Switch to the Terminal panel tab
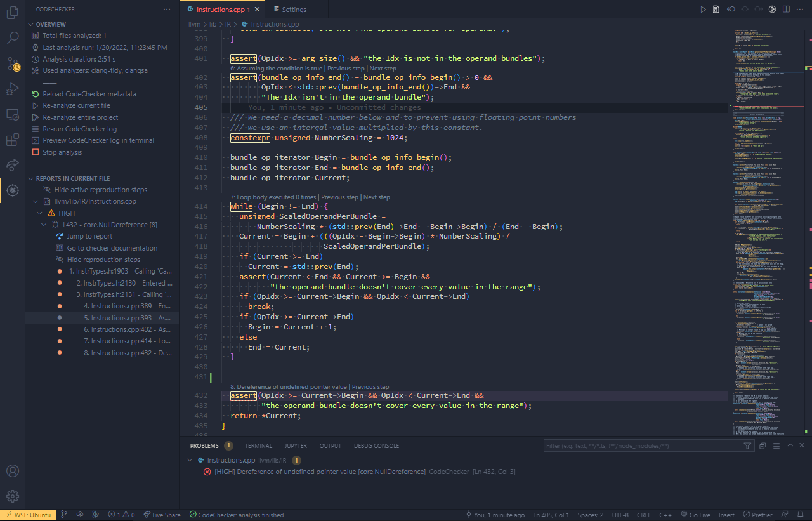The height and width of the screenshot is (521, 812). [258, 446]
